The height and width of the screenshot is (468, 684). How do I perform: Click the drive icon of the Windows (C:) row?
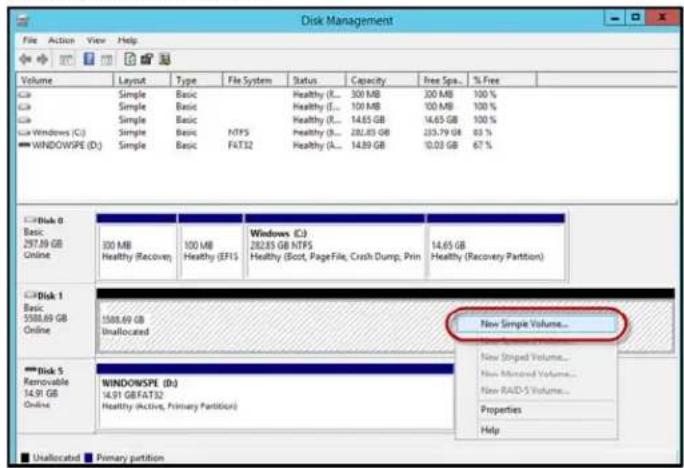coord(24,133)
